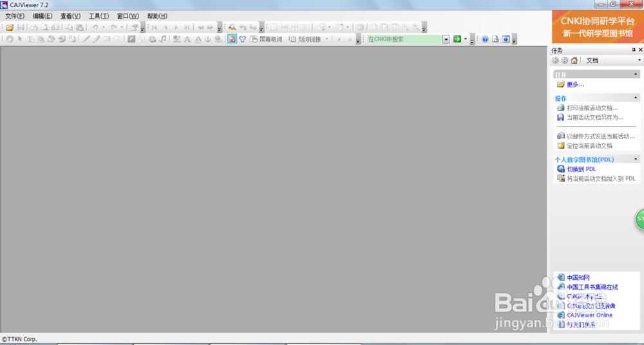
Task: Click the blue question mark Help icon
Action: pyautogui.click(x=485, y=39)
